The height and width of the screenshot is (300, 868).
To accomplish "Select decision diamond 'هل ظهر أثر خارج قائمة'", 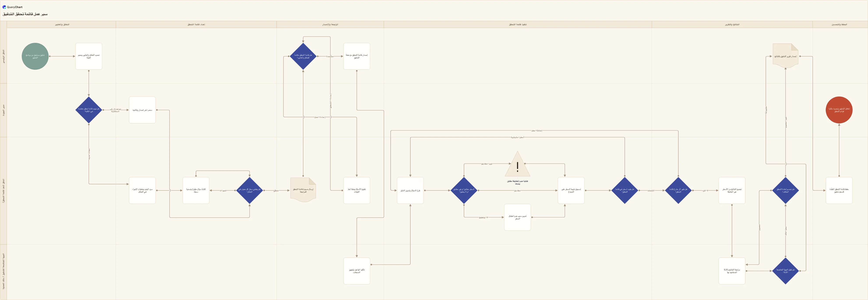I will [678, 190].
